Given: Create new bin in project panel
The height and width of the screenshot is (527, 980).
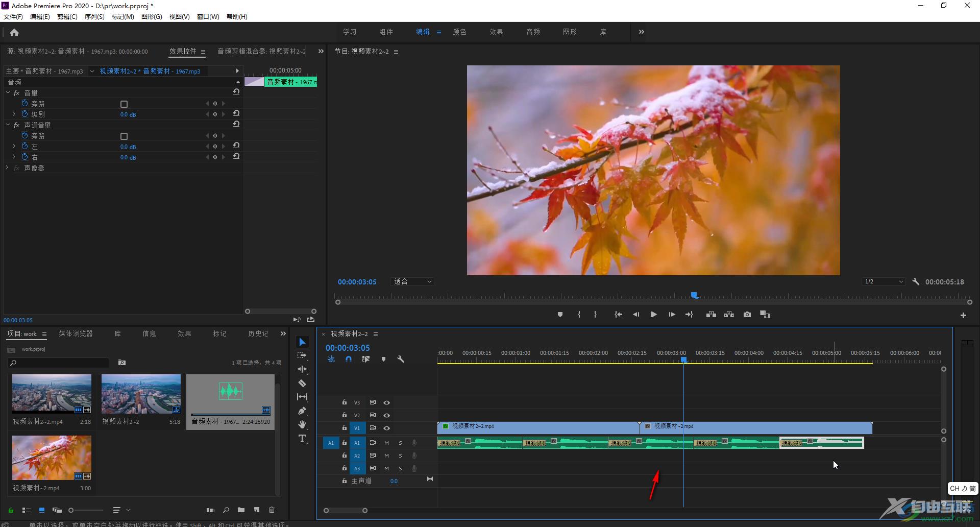Looking at the screenshot, I should point(241,510).
